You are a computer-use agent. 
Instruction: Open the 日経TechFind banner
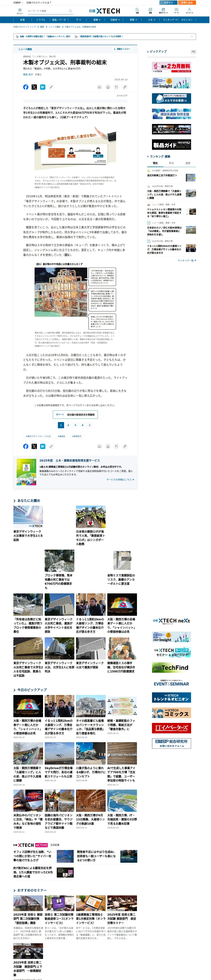point(172,668)
